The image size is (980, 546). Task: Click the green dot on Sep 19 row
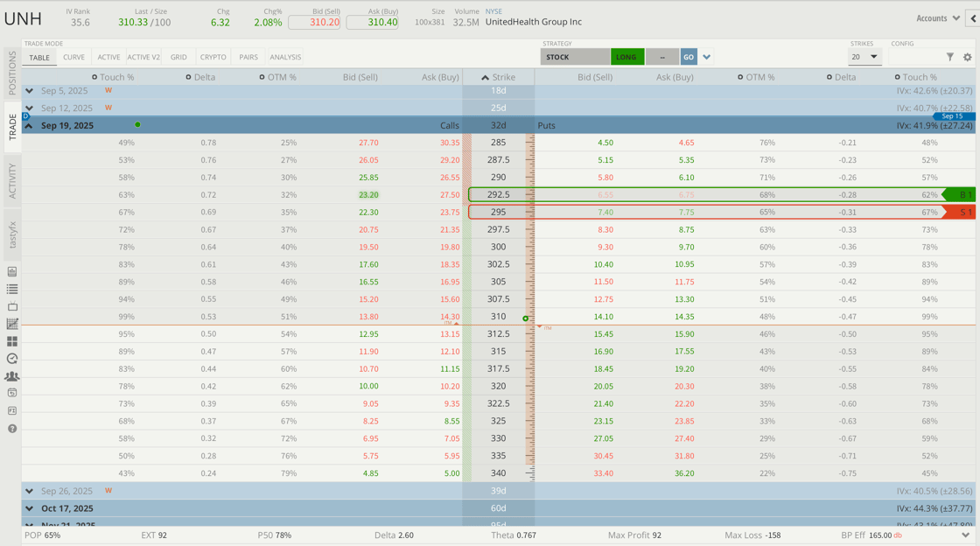[x=137, y=125]
